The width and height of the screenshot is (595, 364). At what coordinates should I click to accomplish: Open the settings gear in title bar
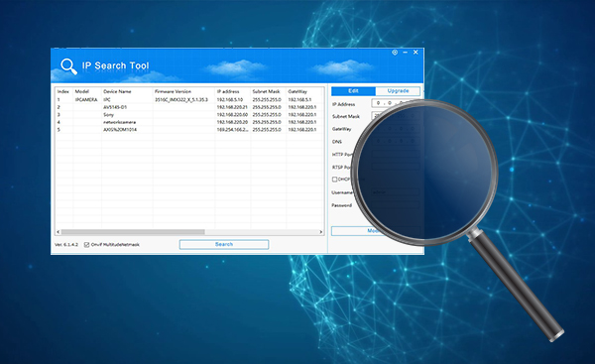395,53
